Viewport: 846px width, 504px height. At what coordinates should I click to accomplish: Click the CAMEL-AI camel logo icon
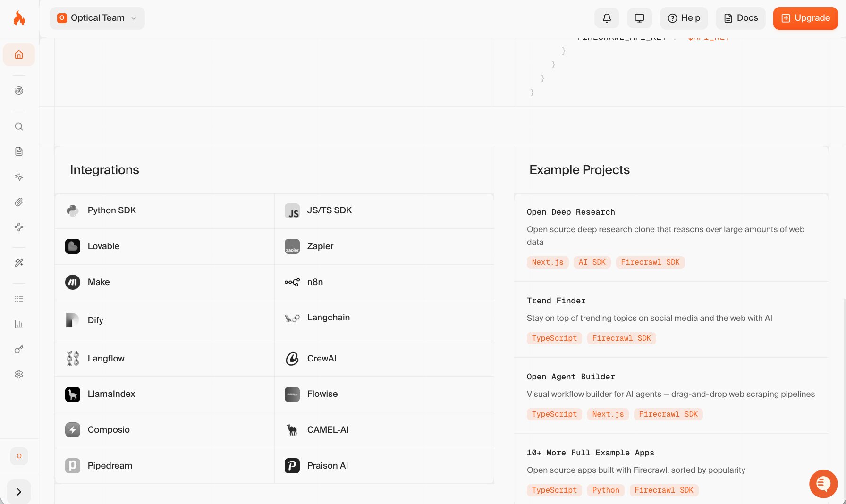pos(292,430)
